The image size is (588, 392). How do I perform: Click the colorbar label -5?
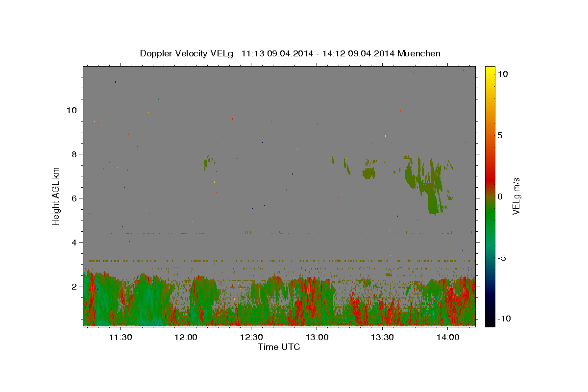click(x=502, y=258)
